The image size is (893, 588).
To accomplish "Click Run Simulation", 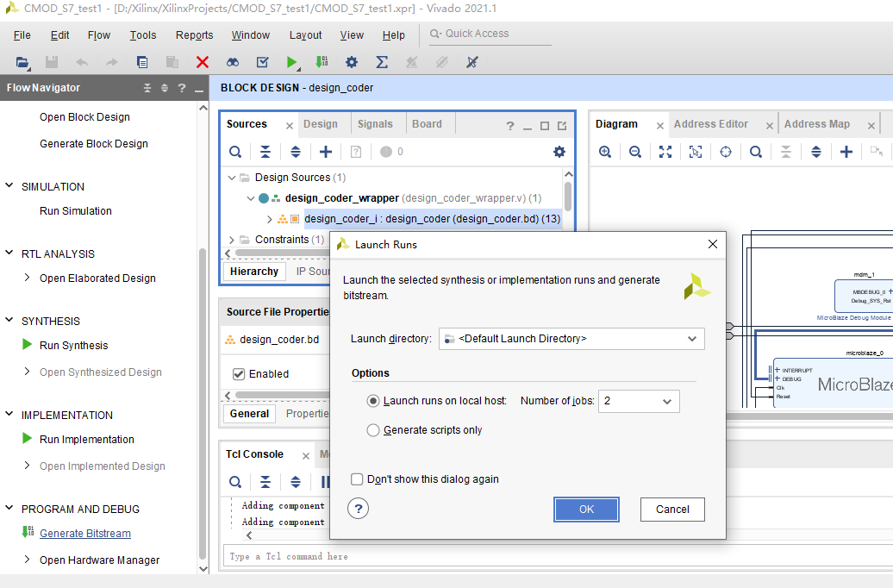I will (x=75, y=211).
